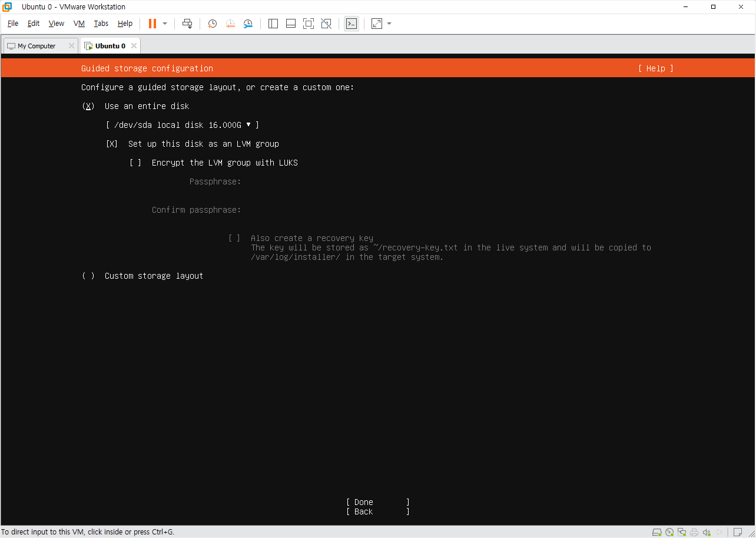Viewport: 756px width, 538px height.
Task: Click the '~/recovery-key.txt' description line
Action: (x=451, y=247)
